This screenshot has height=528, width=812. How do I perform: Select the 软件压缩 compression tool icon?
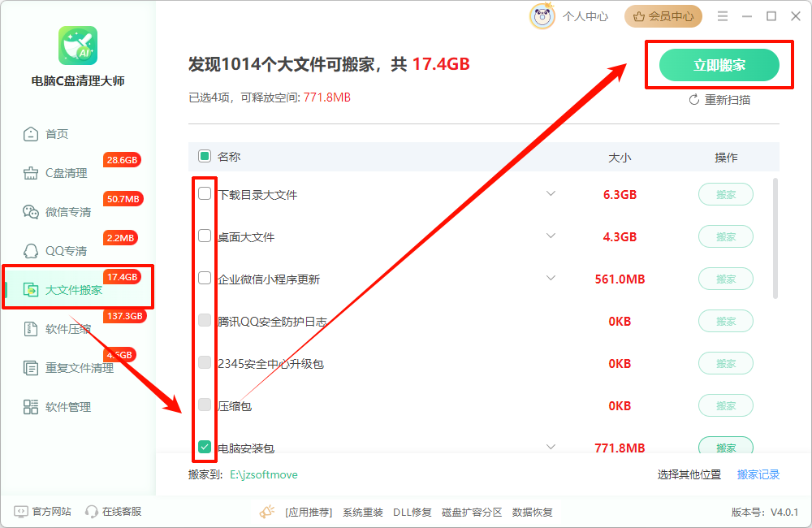point(28,328)
